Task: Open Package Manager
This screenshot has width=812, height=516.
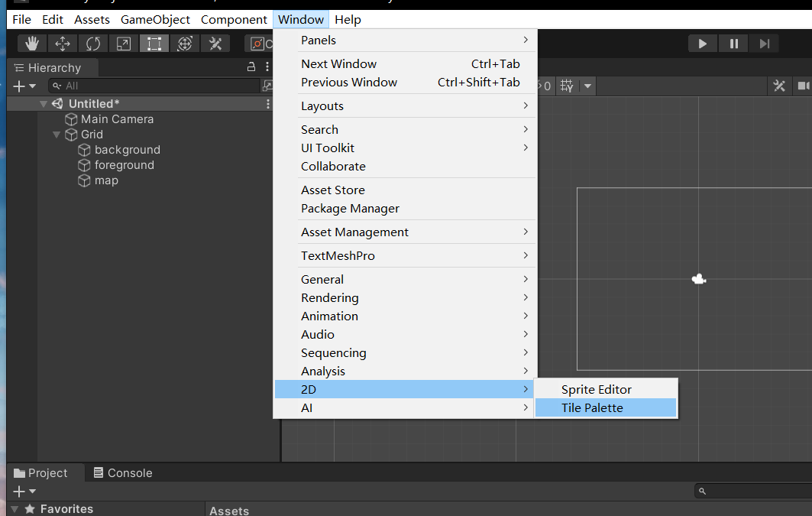Action: click(x=406, y=209)
